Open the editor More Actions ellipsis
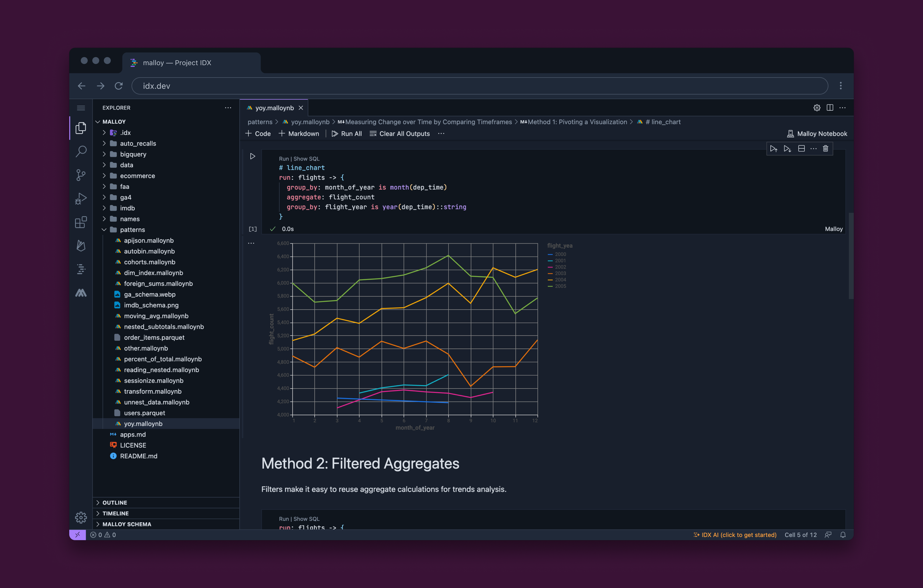 coord(843,108)
